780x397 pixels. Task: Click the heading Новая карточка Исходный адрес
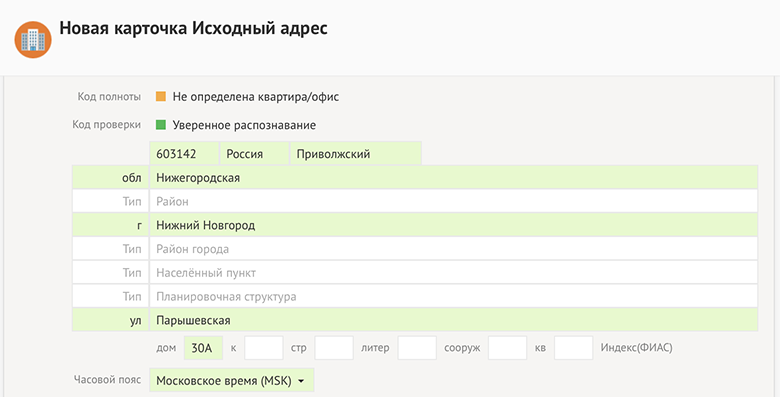pyautogui.click(x=194, y=28)
